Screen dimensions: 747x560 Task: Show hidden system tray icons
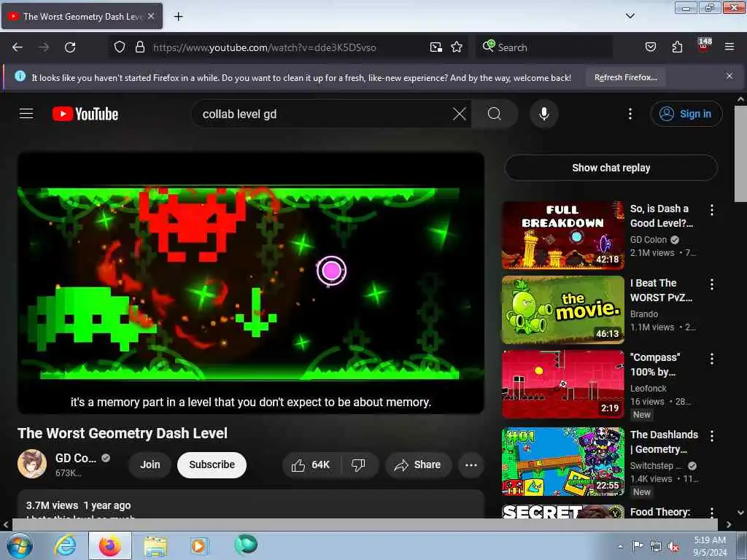tap(620, 546)
